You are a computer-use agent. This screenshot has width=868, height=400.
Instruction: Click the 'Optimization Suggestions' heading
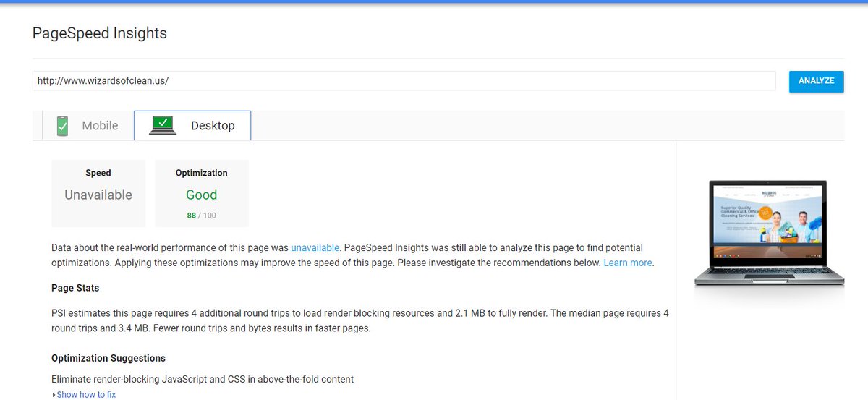[109, 358]
